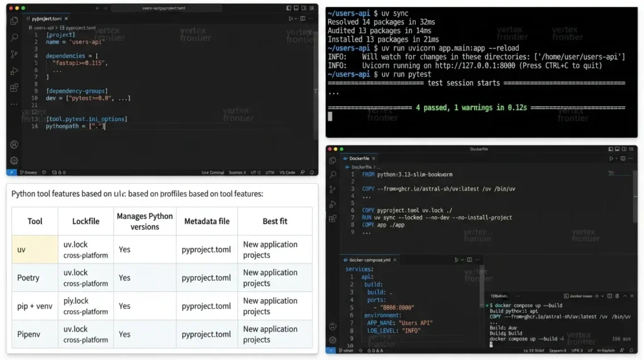
Task: Toggle primary sidebar in Dockerfile window
Action: tap(610, 149)
